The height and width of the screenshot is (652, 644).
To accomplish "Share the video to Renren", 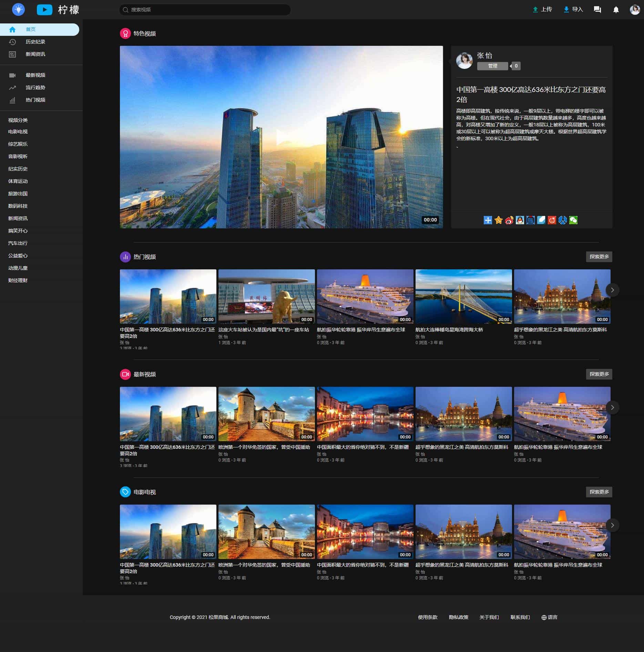I will click(562, 220).
